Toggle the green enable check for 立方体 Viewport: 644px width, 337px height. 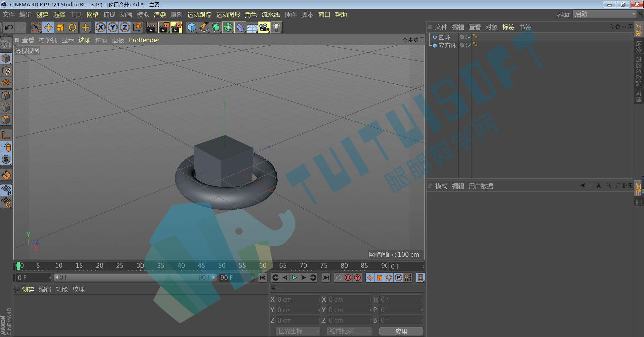469,46
